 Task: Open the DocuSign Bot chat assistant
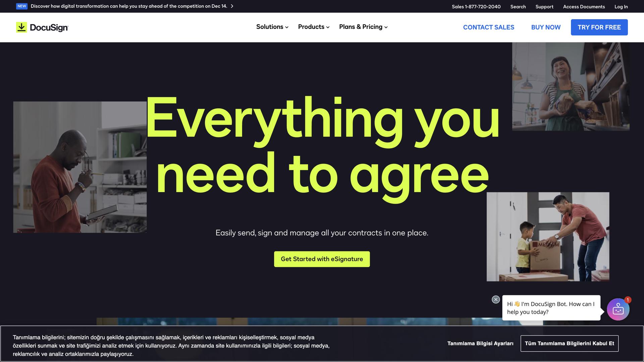pyautogui.click(x=618, y=309)
